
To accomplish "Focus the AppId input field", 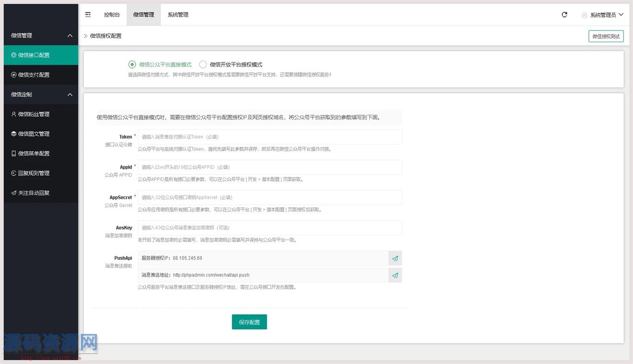I will click(x=270, y=167).
